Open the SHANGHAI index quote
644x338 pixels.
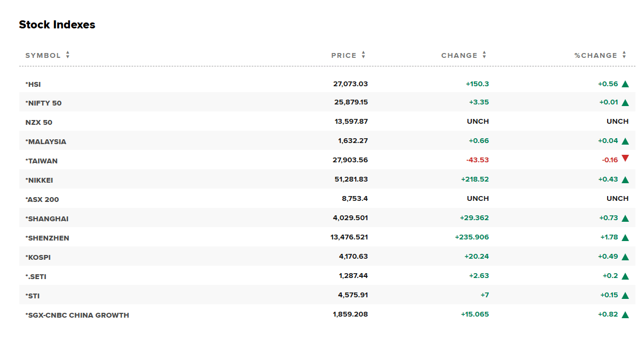tap(47, 219)
